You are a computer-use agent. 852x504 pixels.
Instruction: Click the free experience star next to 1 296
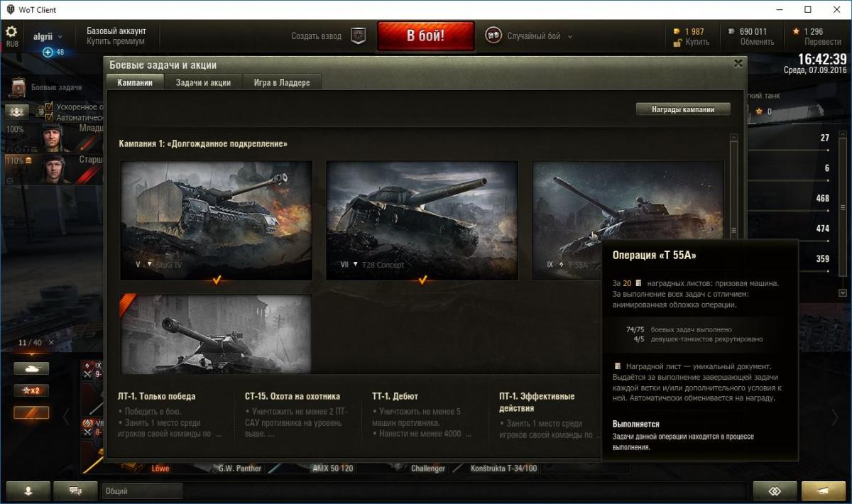pos(796,31)
